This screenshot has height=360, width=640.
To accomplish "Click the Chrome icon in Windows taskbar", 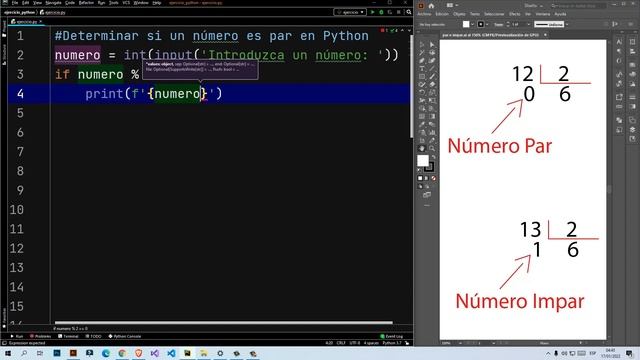I will pos(122,353).
